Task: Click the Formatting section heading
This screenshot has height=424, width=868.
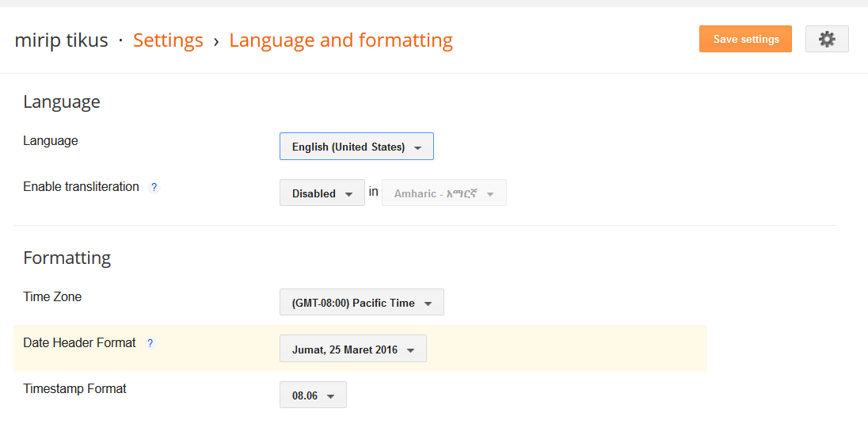Action: click(x=67, y=258)
